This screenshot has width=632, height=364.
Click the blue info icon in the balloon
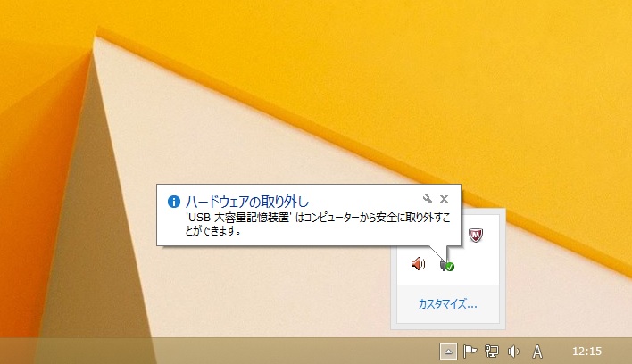(x=173, y=201)
